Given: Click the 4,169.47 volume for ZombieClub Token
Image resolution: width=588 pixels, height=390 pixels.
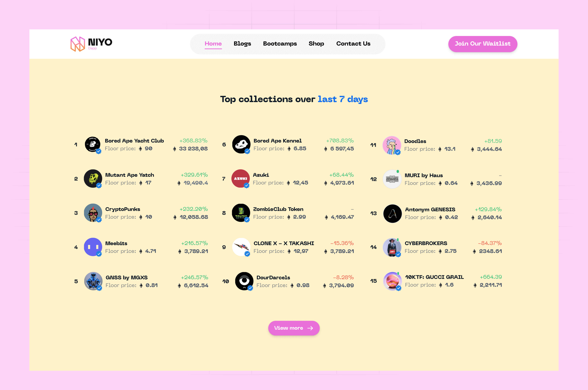Looking at the screenshot, I should click(342, 217).
